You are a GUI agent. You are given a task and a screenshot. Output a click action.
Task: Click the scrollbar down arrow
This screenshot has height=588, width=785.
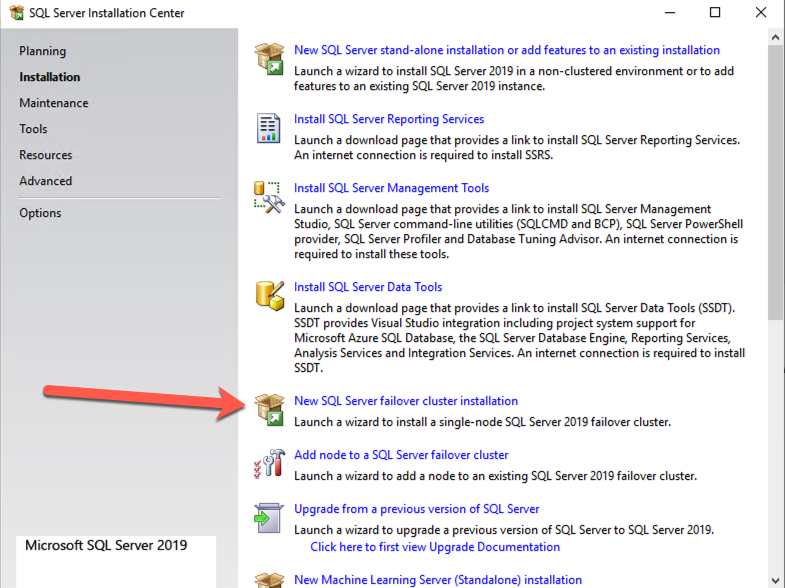(775, 580)
